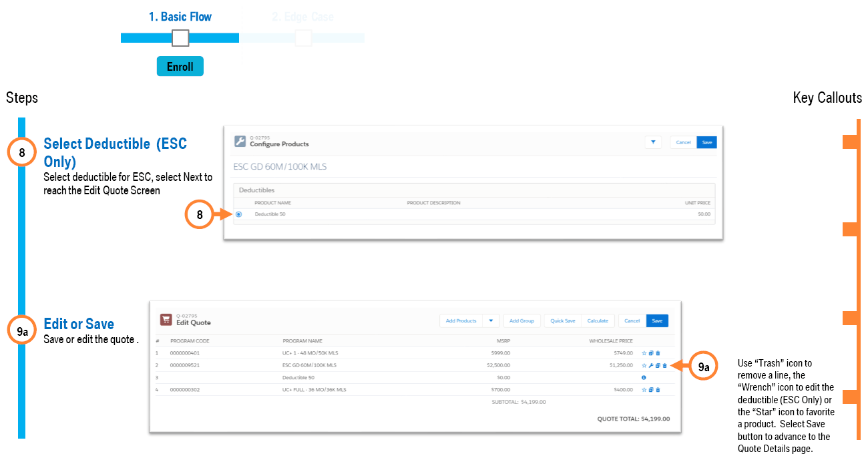This screenshot has width=868, height=460.
Task: Click the Add Group button
Action: tap(521, 320)
